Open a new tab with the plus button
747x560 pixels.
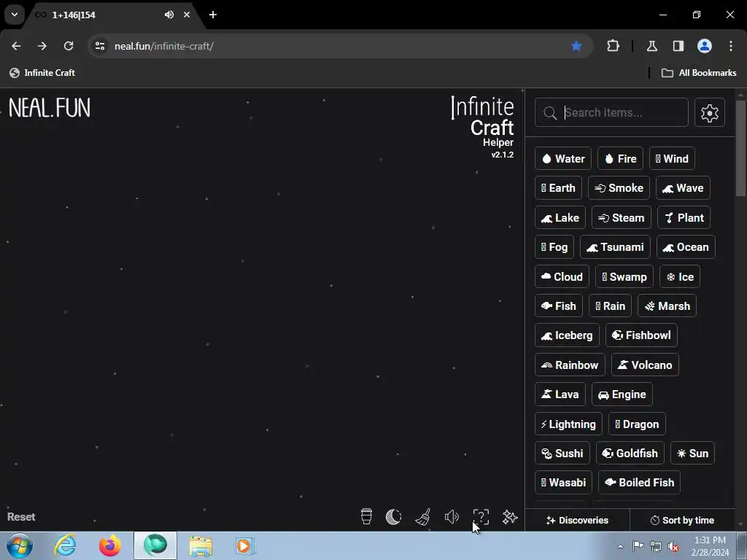click(x=213, y=15)
